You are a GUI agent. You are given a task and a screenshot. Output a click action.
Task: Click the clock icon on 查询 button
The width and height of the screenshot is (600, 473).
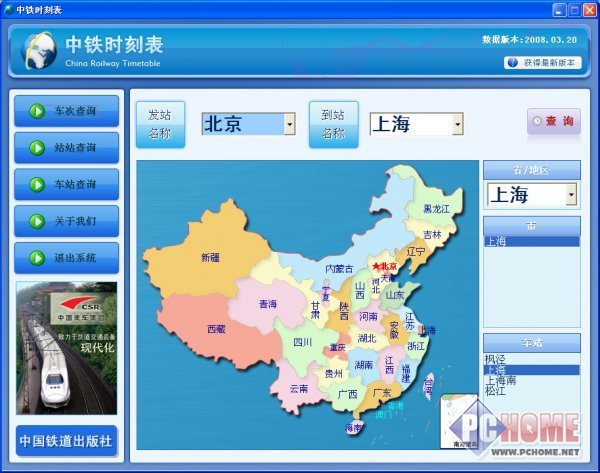pyautogui.click(x=537, y=121)
